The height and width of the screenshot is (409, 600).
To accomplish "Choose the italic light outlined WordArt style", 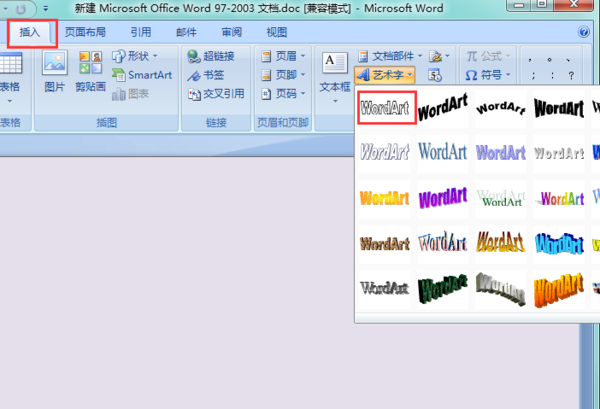I will pos(385,153).
